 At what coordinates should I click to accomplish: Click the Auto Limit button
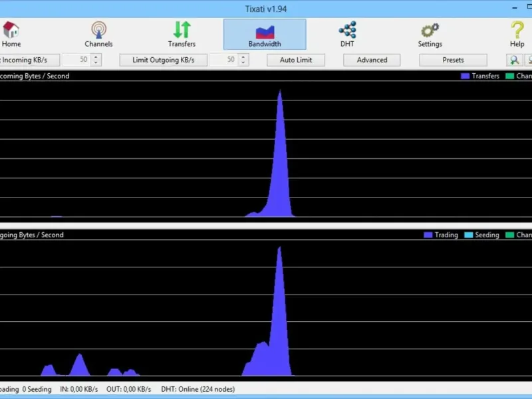(296, 60)
